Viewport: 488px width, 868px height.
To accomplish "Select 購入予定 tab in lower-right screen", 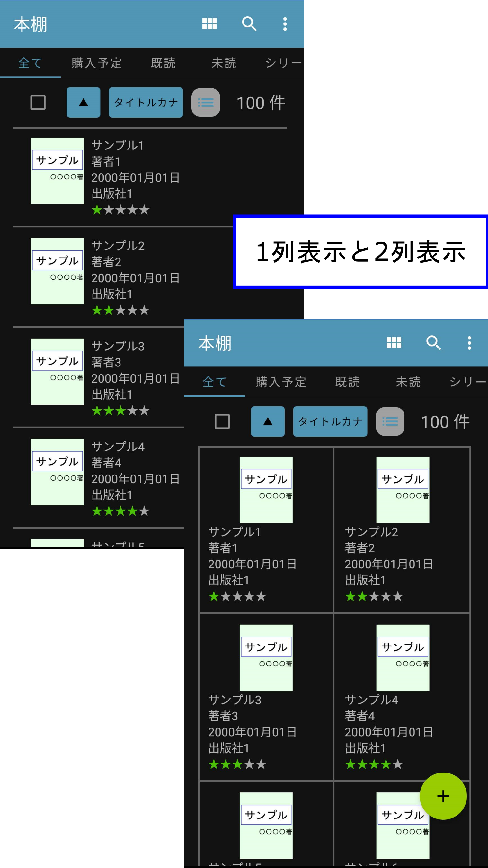I will pos(281,382).
